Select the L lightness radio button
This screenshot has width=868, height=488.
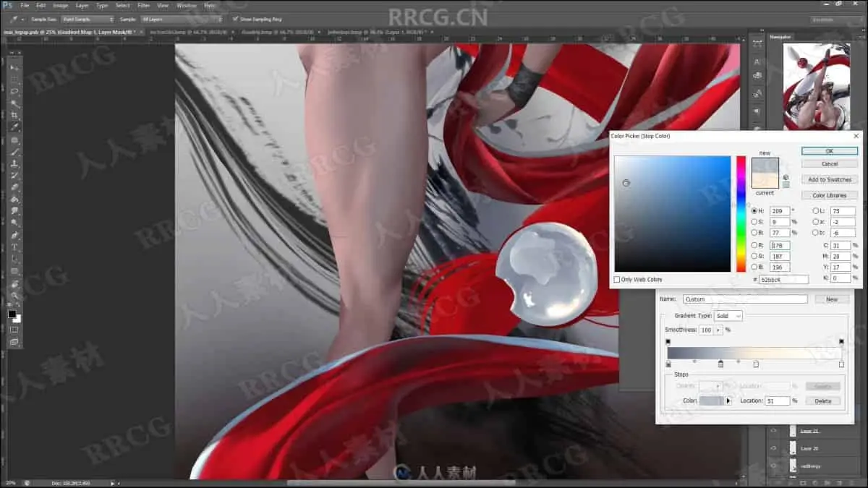817,211
